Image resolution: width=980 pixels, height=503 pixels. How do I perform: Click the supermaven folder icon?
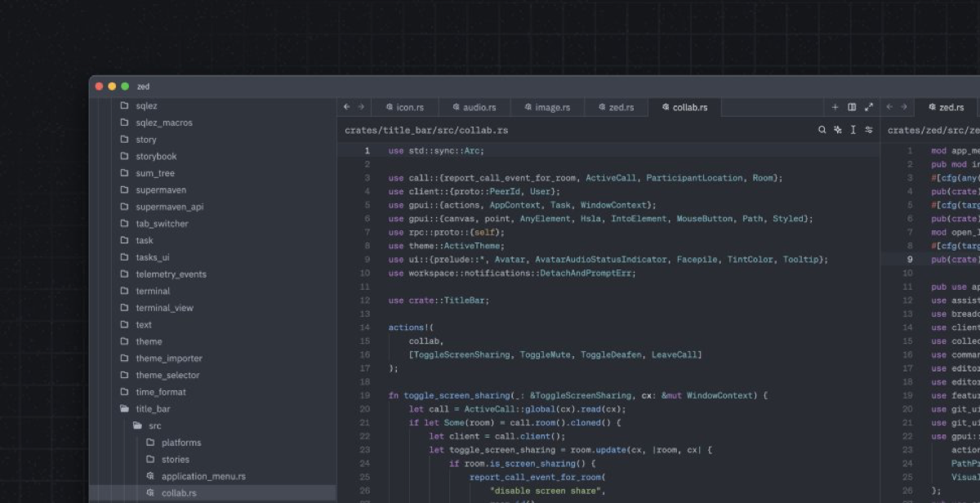125,190
